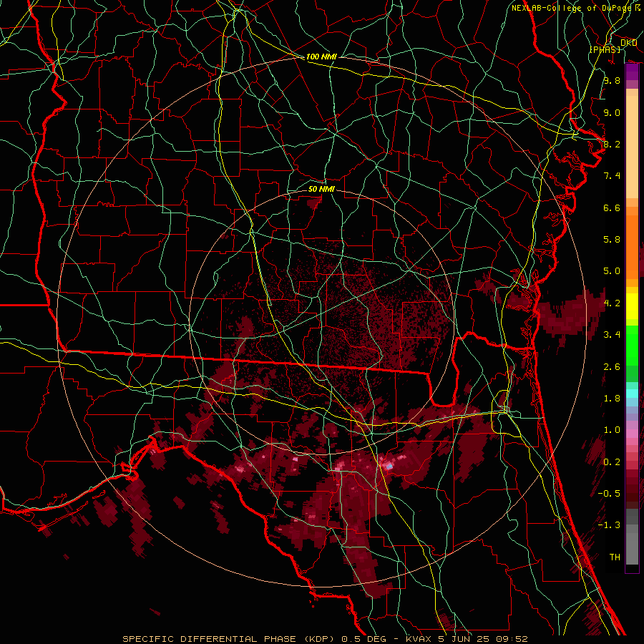This screenshot has width=644, height=644.
Task: Click the 6.6 scale value
Action: pyautogui.click(x=612, y=208)
